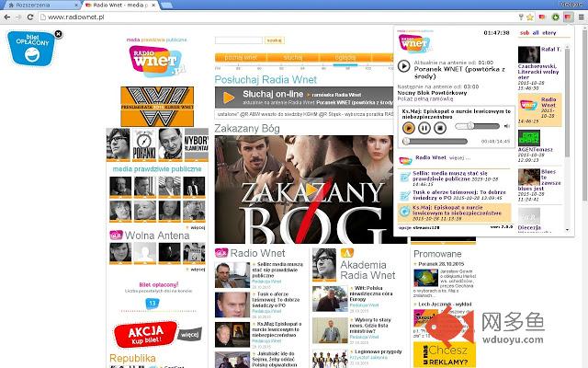
Task: Click the active Radio Wnet extension icon
Action: pyautogui.click(x=568, y=17)
